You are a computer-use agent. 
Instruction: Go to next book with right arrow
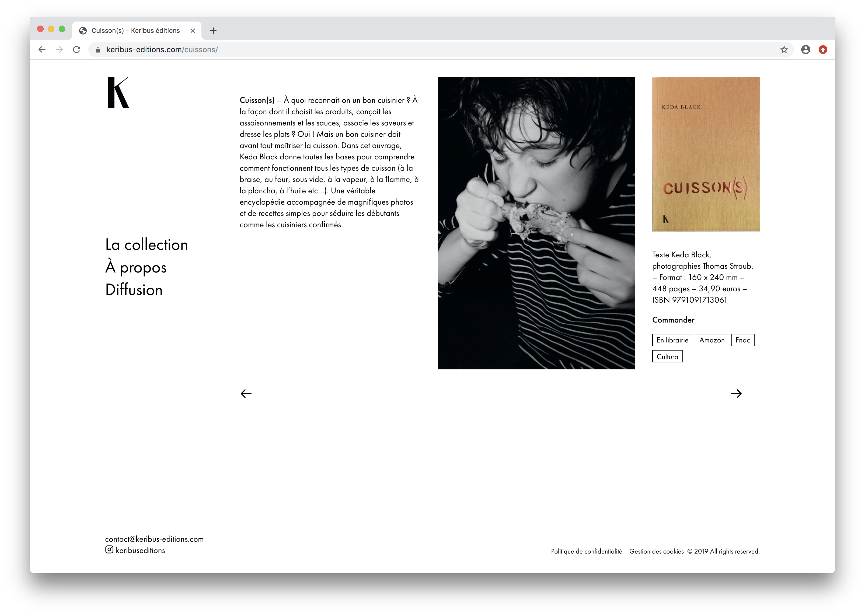(736, 393)
